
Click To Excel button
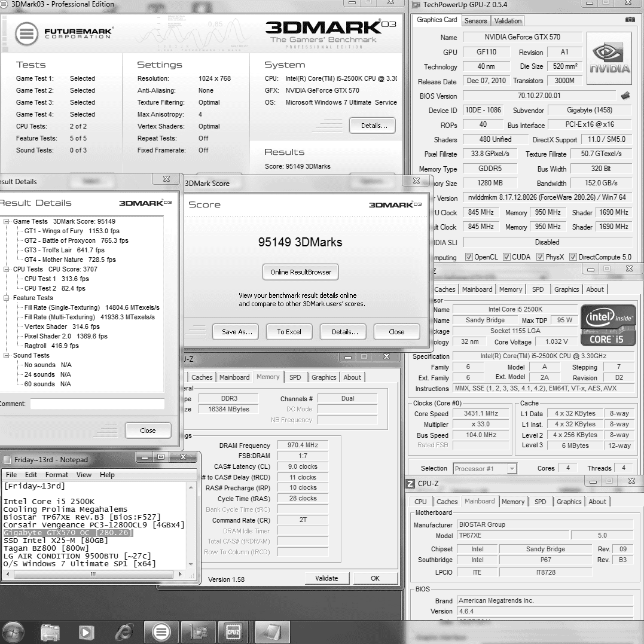pos(289,332)
